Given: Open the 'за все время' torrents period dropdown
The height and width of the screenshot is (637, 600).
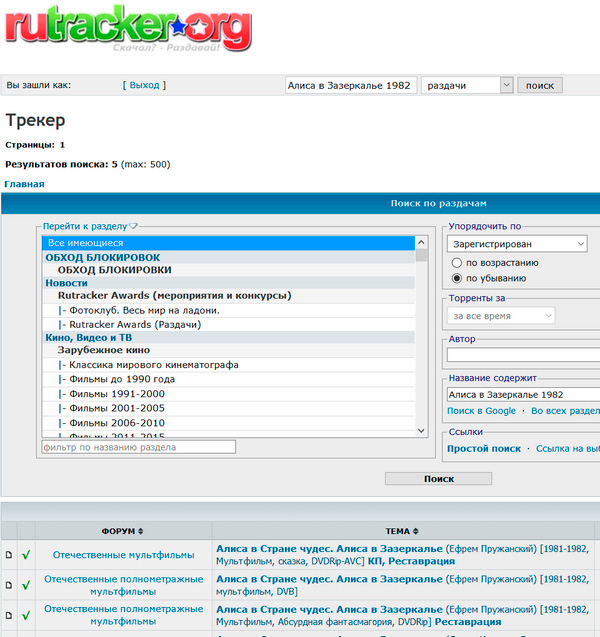Looking at the screenshot, I should [x=501, y=316].
